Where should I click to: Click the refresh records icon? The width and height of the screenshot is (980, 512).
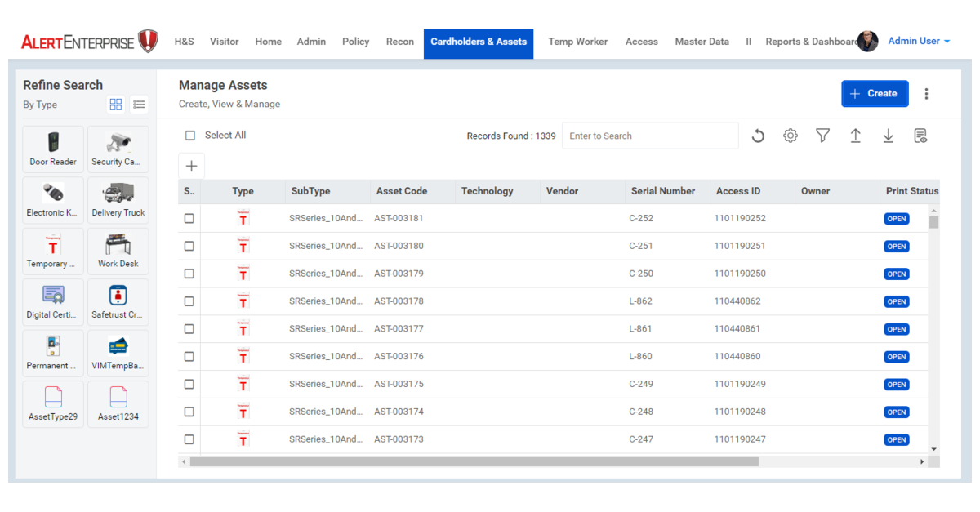758,136
